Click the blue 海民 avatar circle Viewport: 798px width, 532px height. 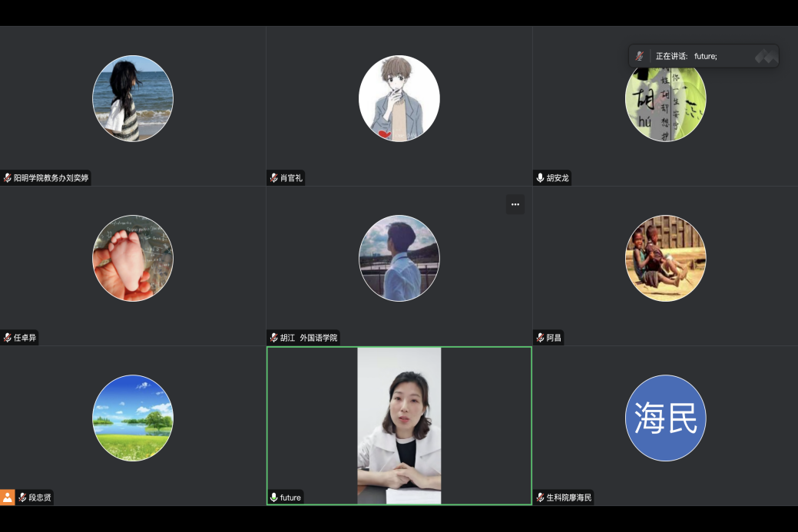[x=665, y=418]
